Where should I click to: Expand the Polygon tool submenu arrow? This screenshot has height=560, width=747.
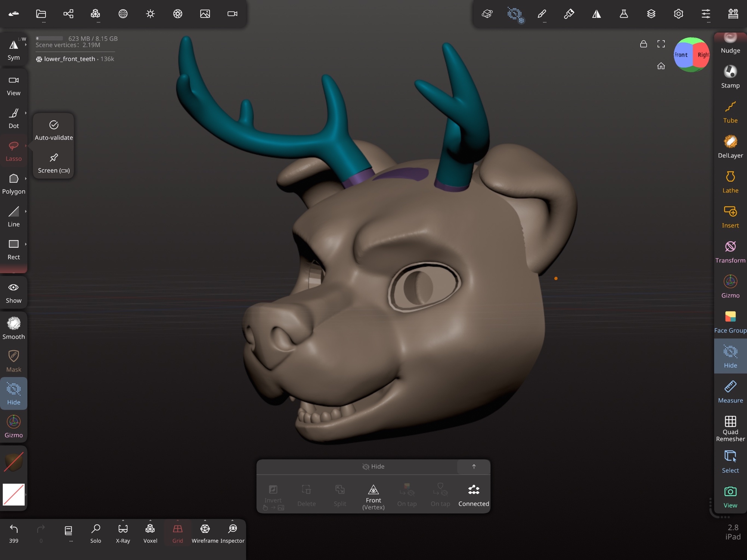coord(25,179)
